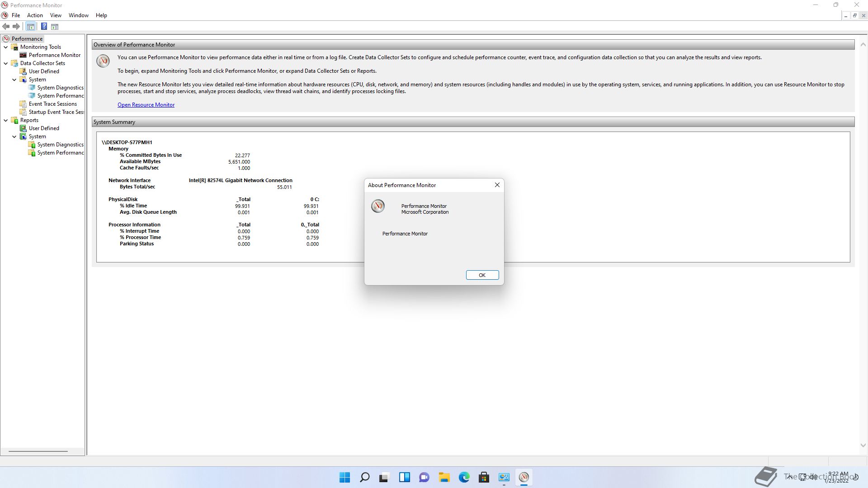
Task: Open the Microsoft Store from the taskbar
Action: point(484,477)
